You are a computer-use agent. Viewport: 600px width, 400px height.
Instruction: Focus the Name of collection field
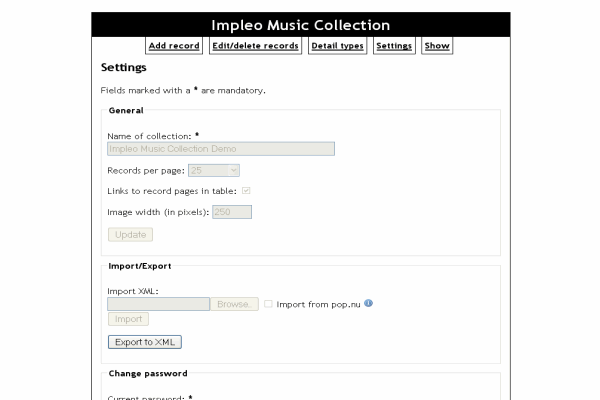(x=220, y=149)
